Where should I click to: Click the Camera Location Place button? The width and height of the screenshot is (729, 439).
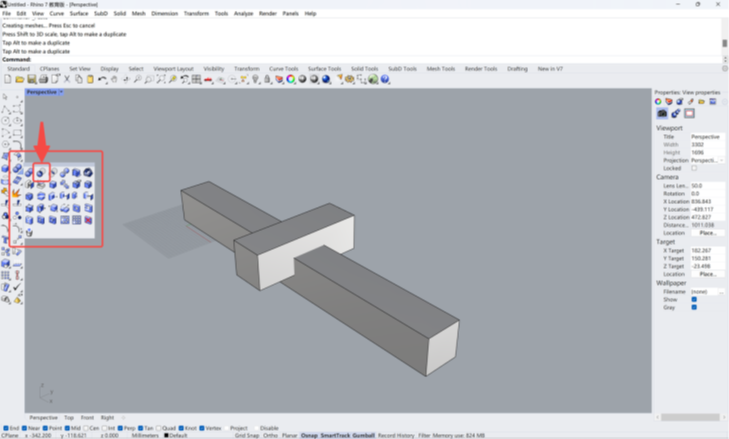[x=707, y=233]
